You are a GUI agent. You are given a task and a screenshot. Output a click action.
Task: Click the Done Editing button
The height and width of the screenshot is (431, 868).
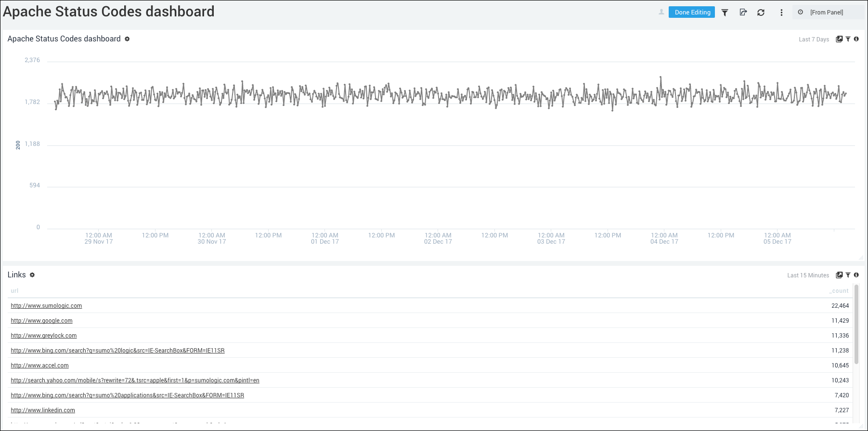pos(692,13)
